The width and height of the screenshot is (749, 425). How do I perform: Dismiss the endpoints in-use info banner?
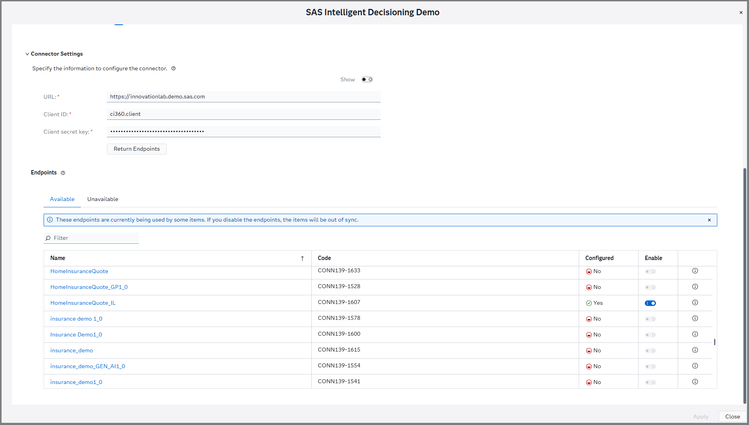tap(709, 220)
